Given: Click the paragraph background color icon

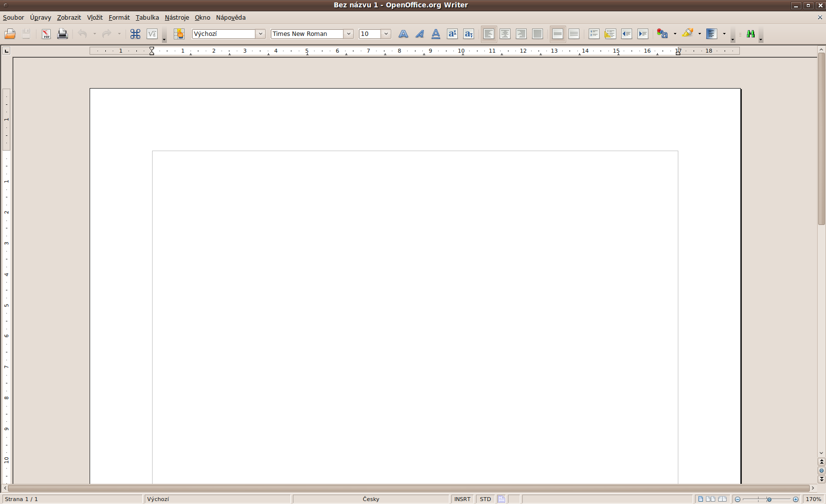Looking at the screenshot, I should (712, 34).
